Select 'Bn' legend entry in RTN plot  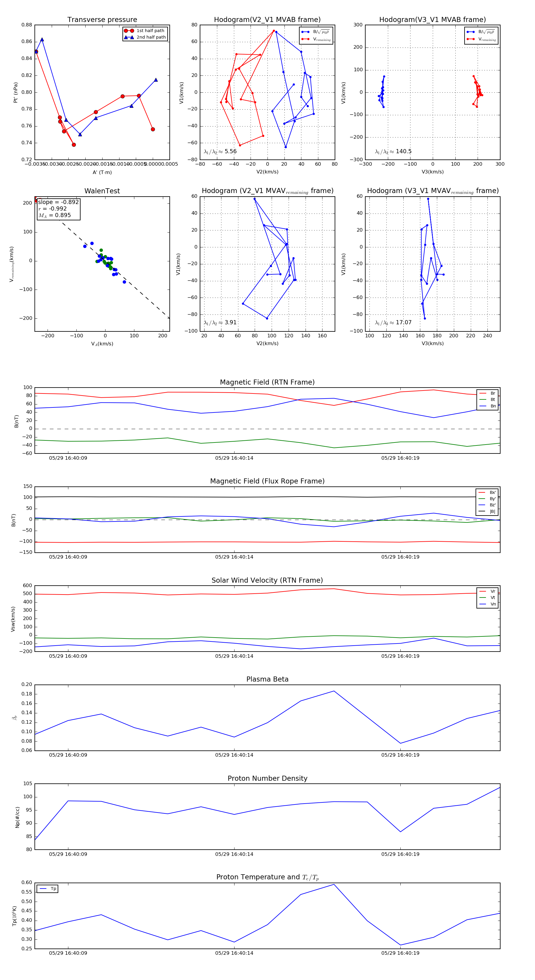click(x=487, y=406)
